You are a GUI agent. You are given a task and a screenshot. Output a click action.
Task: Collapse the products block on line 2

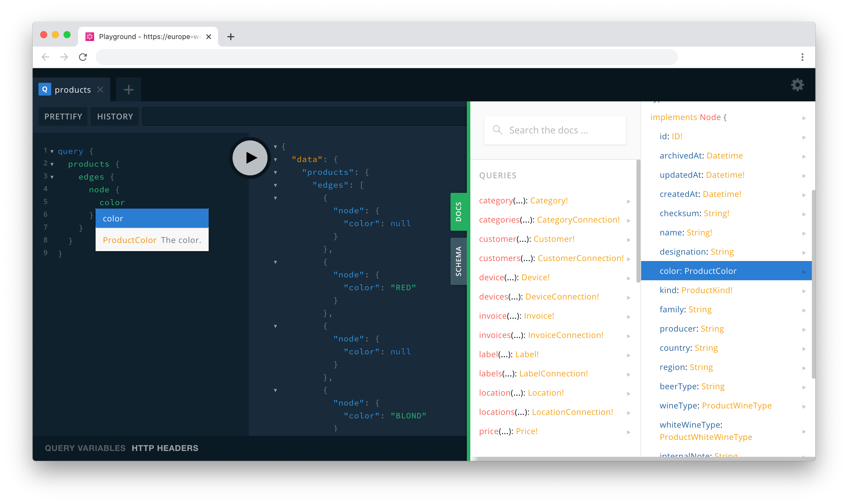coord(52,164)
